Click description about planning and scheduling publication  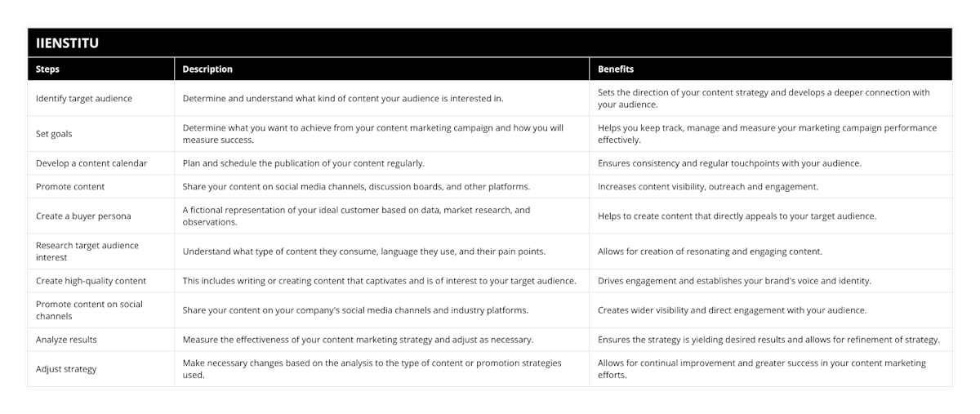[304, 163]
